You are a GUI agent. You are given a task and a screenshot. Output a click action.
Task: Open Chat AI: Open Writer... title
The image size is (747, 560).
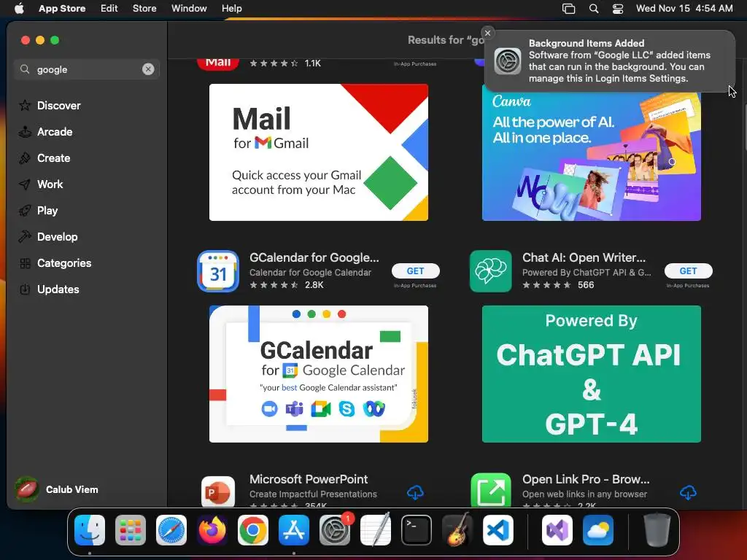point(584,257)
